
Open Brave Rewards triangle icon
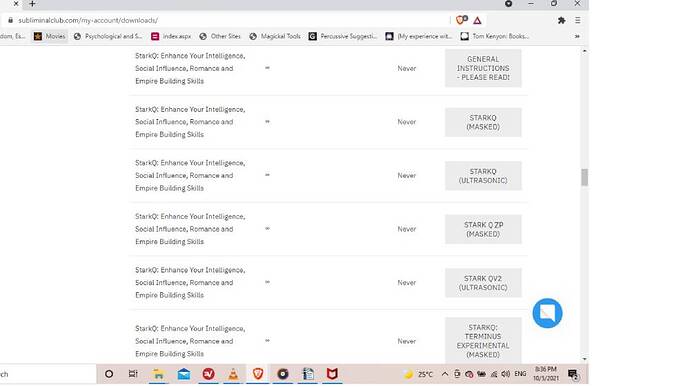coord(477,20)
